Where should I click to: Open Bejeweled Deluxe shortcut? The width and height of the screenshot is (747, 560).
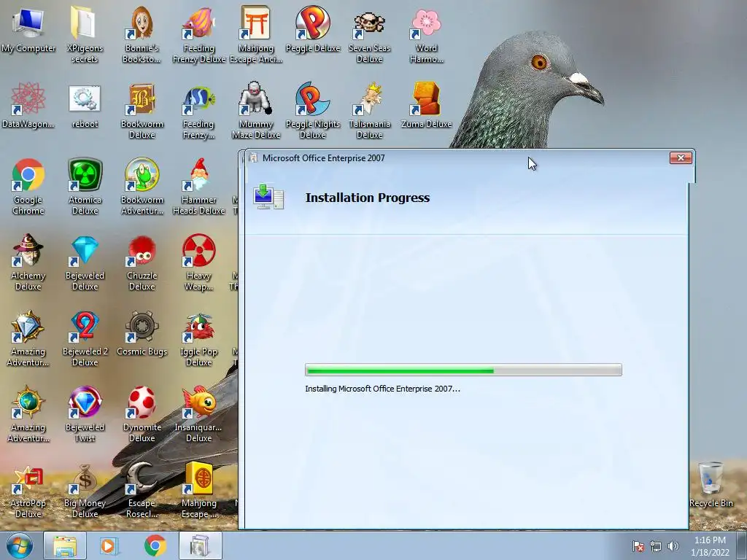click(85, 262)
